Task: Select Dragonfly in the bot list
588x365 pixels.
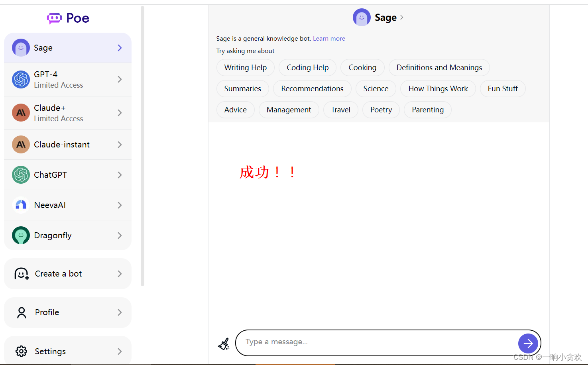Action: point(68,235)
